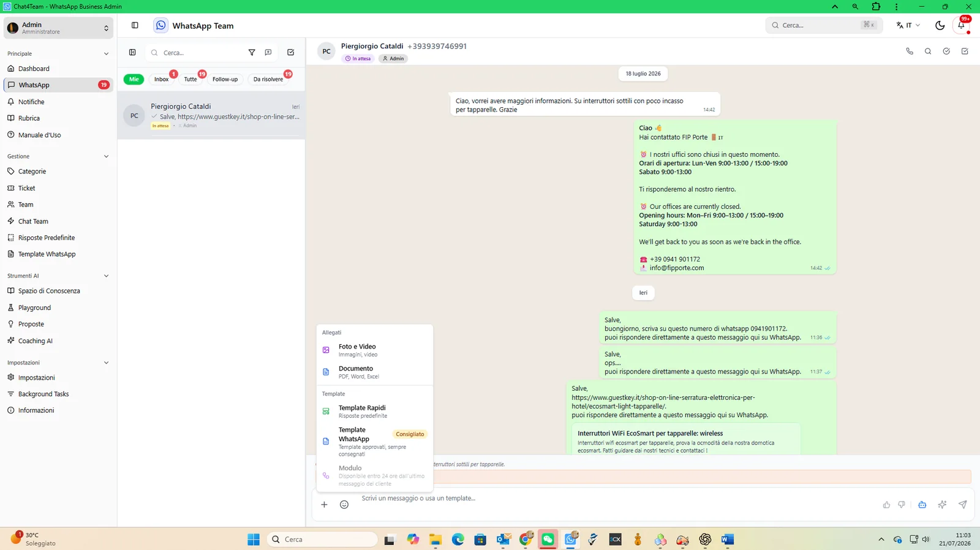The height and width of the screenshot is (550, 980).
Task: Open notifications bell with 99+ badge
Action: click(962, 25)
